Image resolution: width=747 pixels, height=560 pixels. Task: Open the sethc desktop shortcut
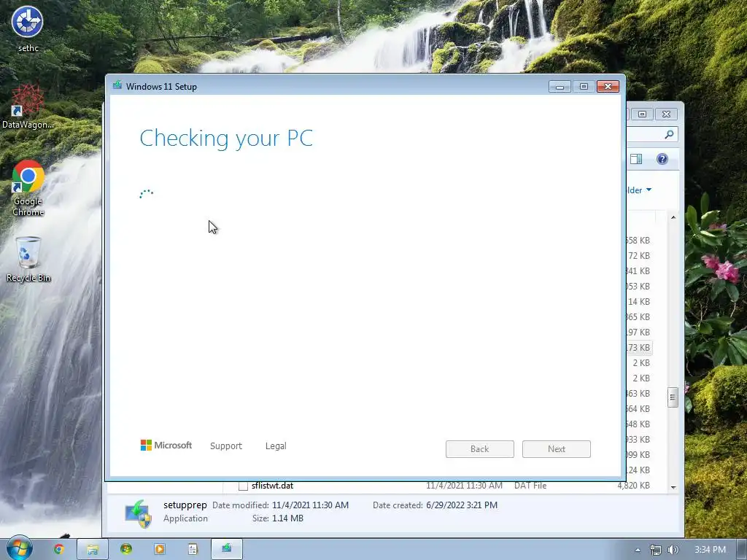[28, 28]
